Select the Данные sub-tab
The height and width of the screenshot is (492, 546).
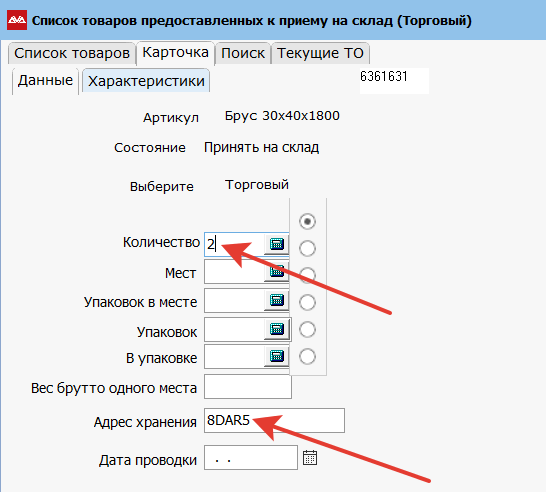pyautogui.click(x=45, y=80)
